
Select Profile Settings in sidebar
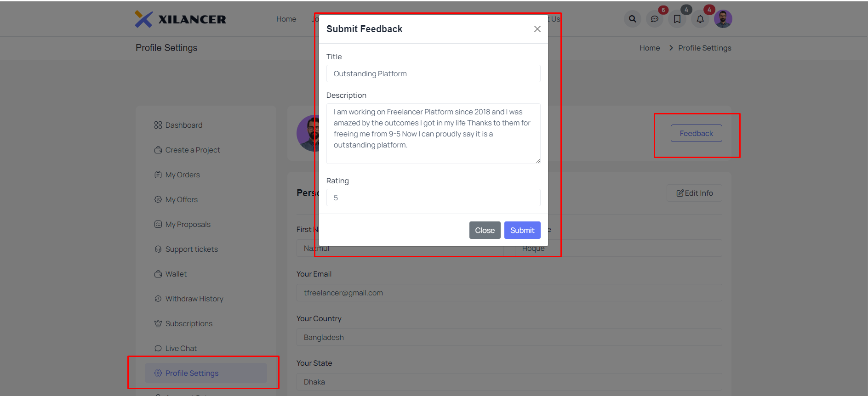pos(206,373)
